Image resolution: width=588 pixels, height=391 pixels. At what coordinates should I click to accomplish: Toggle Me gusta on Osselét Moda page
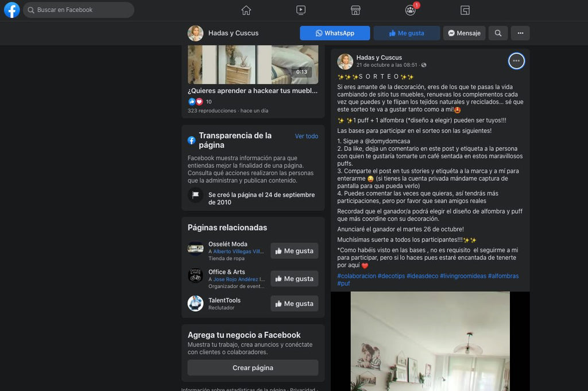(x=294, y=251)
